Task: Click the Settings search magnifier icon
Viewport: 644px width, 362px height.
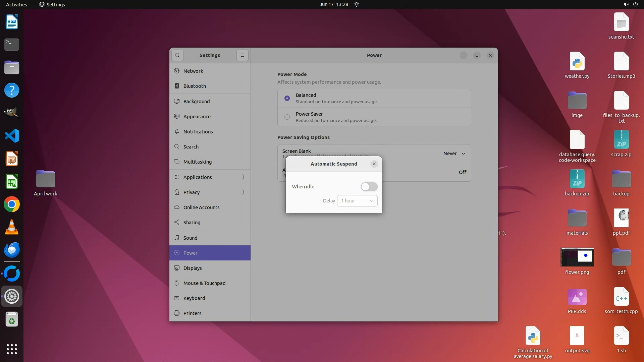Action: [177, 55]
